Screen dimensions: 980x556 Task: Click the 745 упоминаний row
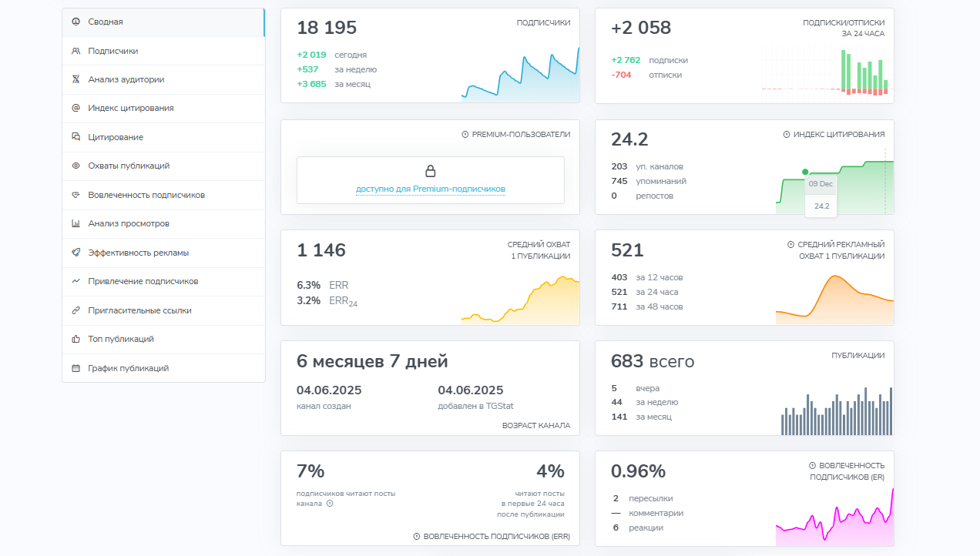click(649, 181)
